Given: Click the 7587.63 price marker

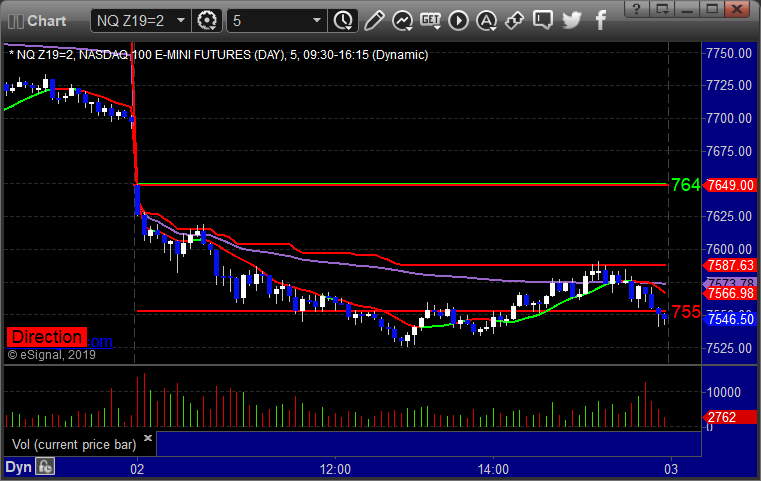Looking at the screenshot, I should (730, 265).
